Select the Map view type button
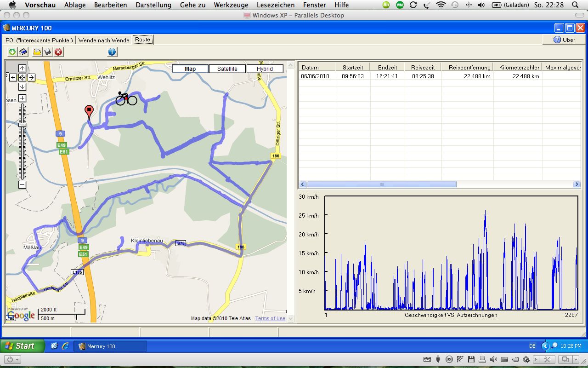The width and height of the screenshot is (588, 368). coord(190,69)
